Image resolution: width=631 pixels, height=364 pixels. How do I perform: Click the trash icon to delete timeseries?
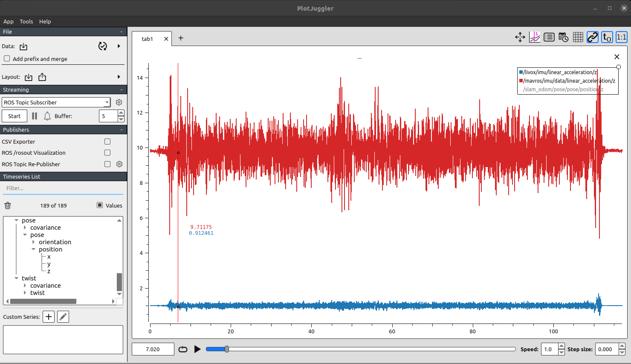coord(8,205)
